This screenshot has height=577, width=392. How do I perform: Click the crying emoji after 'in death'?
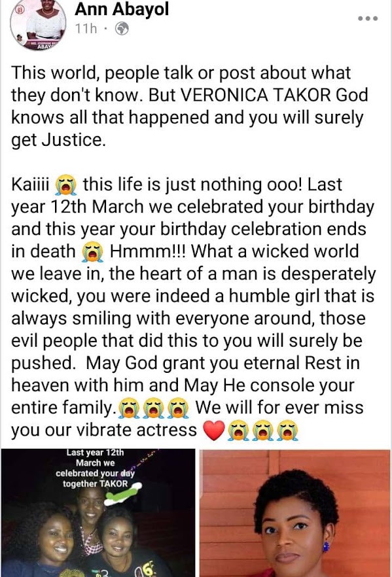[x=93, y=252]
